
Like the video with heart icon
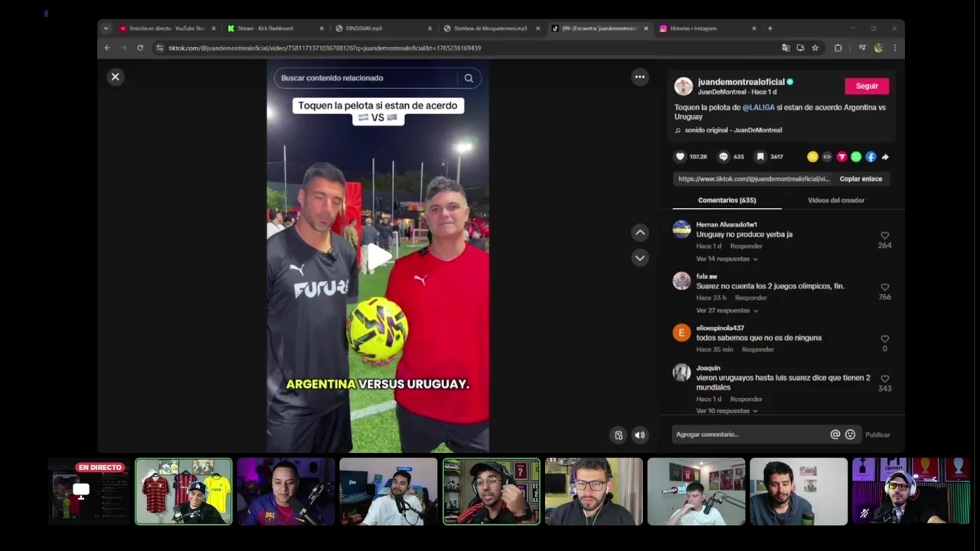(x=680, y=157)
